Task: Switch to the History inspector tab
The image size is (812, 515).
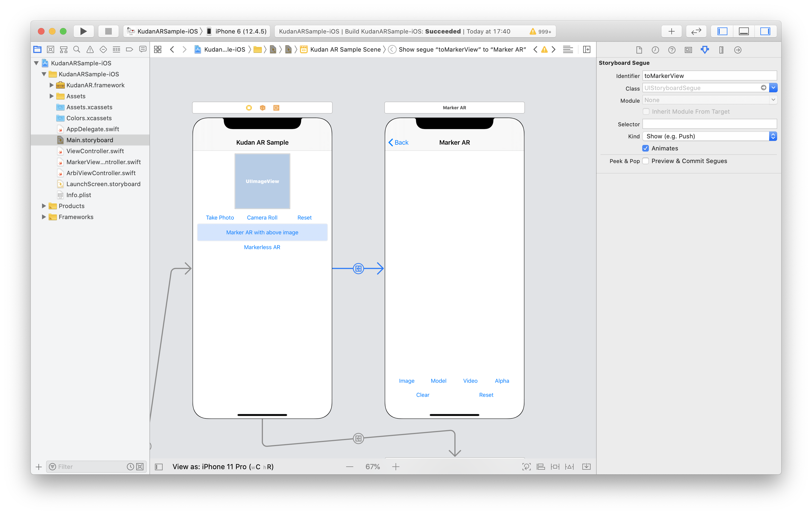Action: 655,50
